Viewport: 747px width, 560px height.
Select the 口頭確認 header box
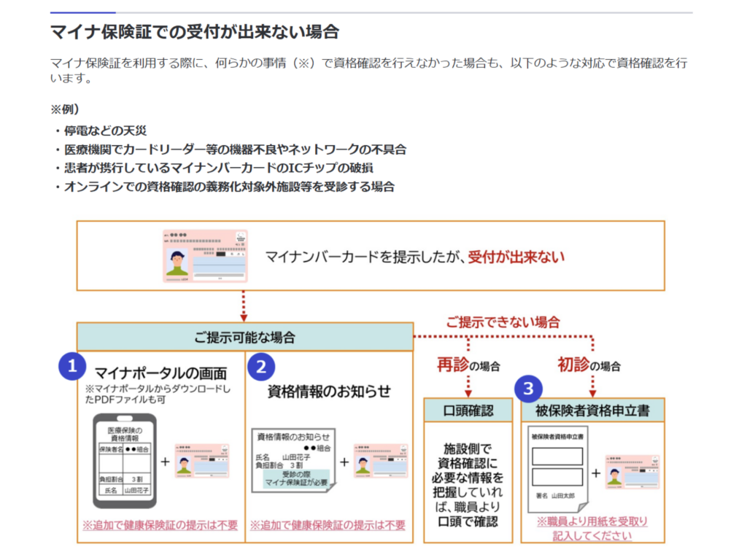(x=468, y=410)
